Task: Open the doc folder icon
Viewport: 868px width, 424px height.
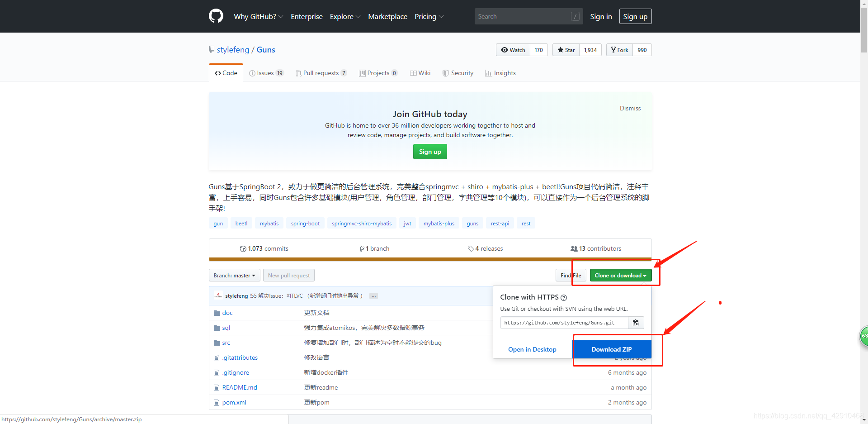Action: click(x=217, y=313)
